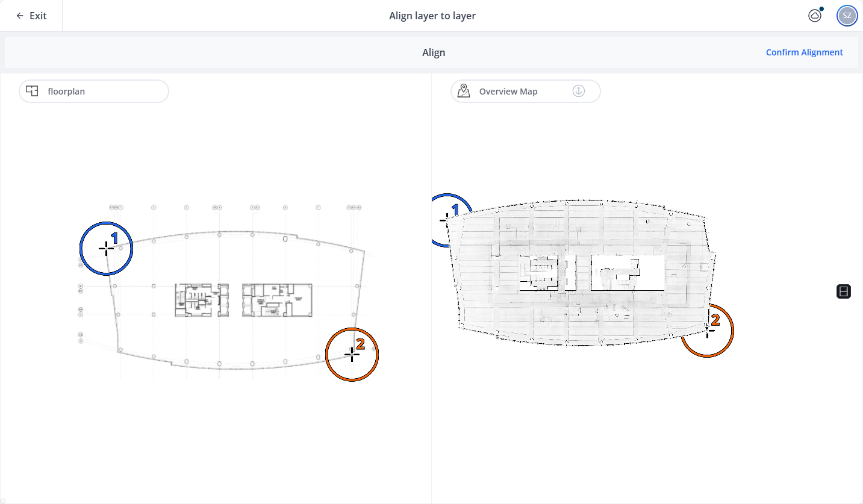
Task: Click the back arrow beside Exit
Action: (x=20, y=16)
